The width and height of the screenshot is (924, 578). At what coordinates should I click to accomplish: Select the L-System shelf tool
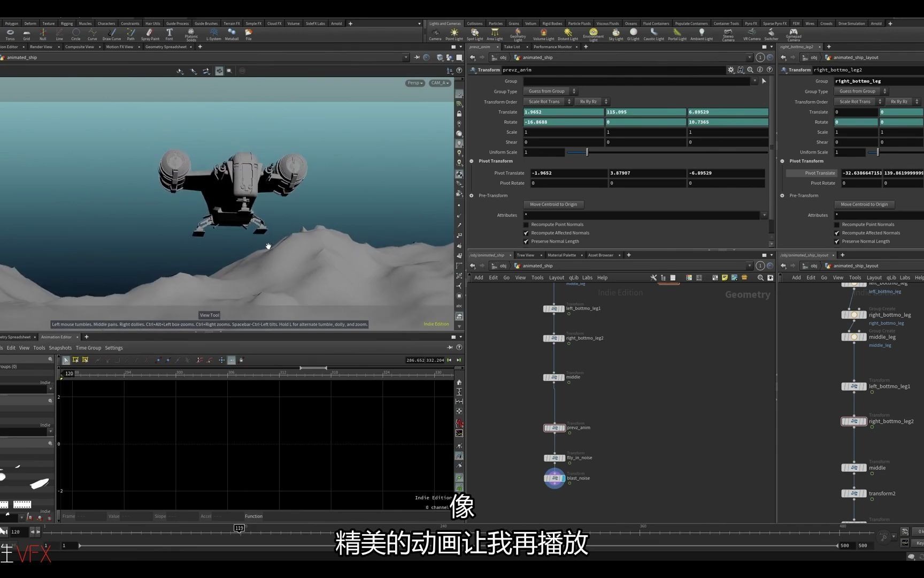pos(214,34)
